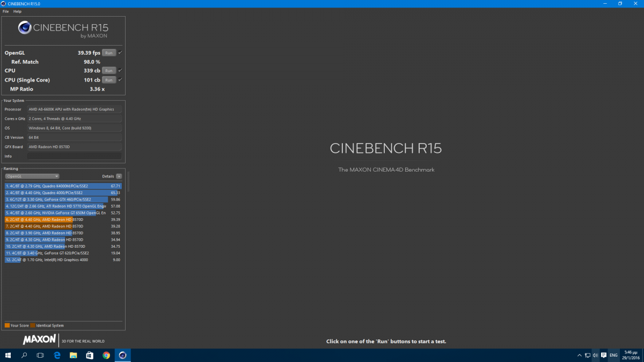
Task: Toggle the OpenGL test checkbox
Action: (120, 53)
